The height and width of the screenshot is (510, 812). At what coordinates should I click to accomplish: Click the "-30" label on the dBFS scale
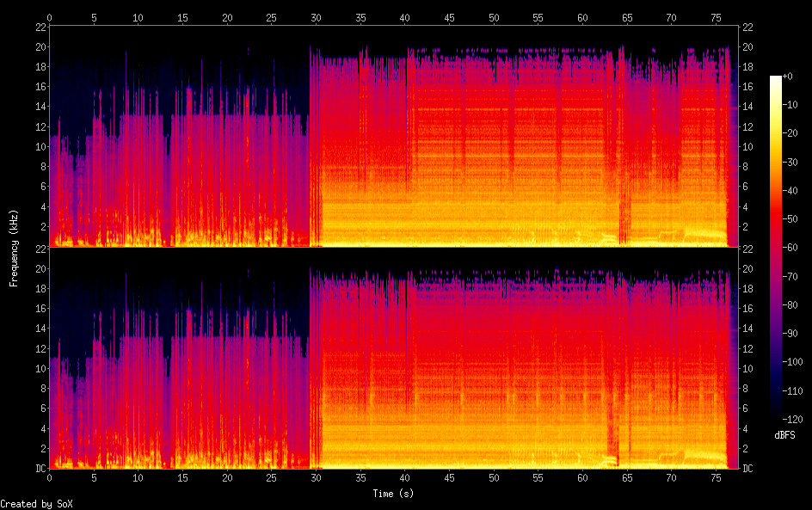pos(790,162)
